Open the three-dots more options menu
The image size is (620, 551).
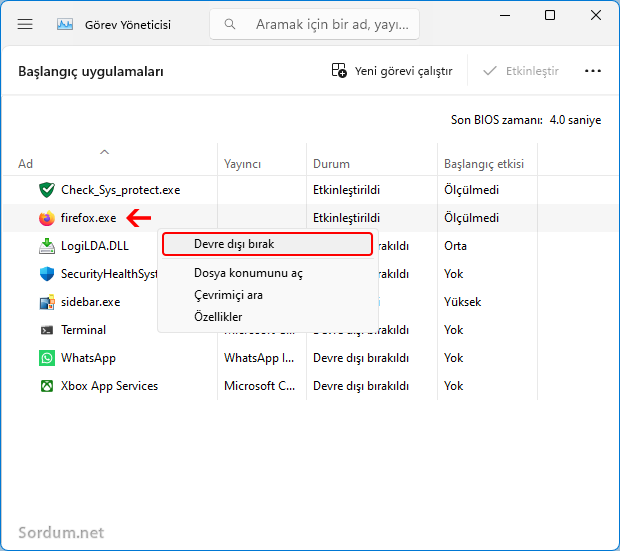593,71
